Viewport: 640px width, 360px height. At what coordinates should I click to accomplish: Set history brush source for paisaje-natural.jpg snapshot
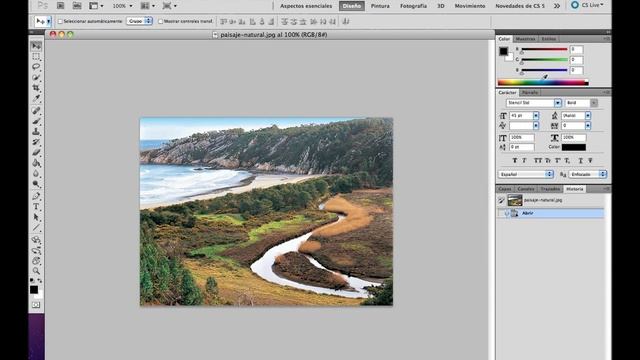point(501,200)
